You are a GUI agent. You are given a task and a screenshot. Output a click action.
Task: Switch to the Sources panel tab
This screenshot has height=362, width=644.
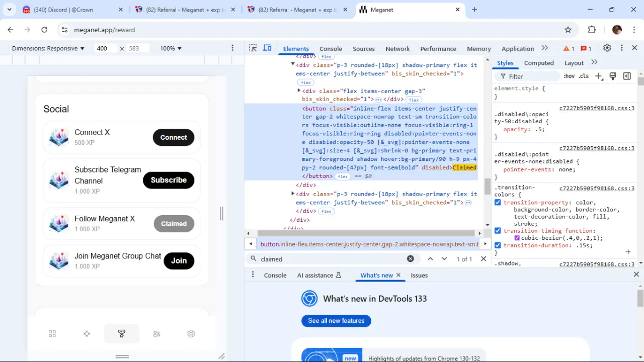coord(364,49)
